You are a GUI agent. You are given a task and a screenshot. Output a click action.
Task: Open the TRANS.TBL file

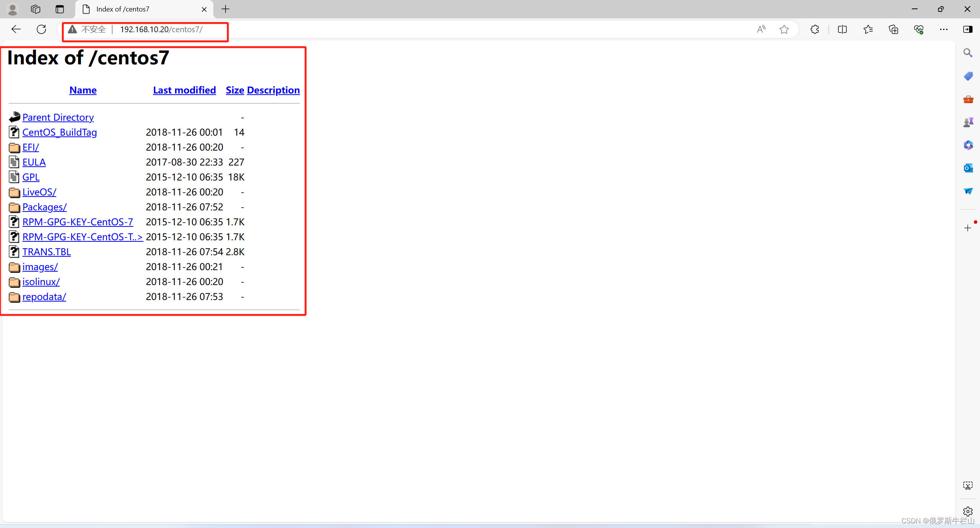46,252
